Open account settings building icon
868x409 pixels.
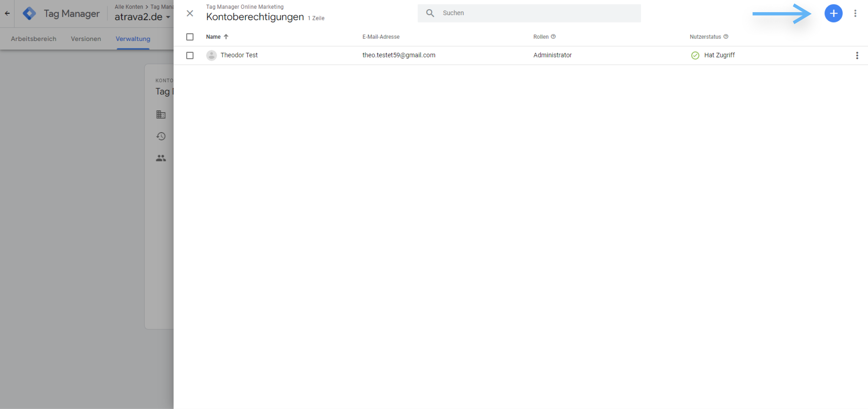(161, 114)
